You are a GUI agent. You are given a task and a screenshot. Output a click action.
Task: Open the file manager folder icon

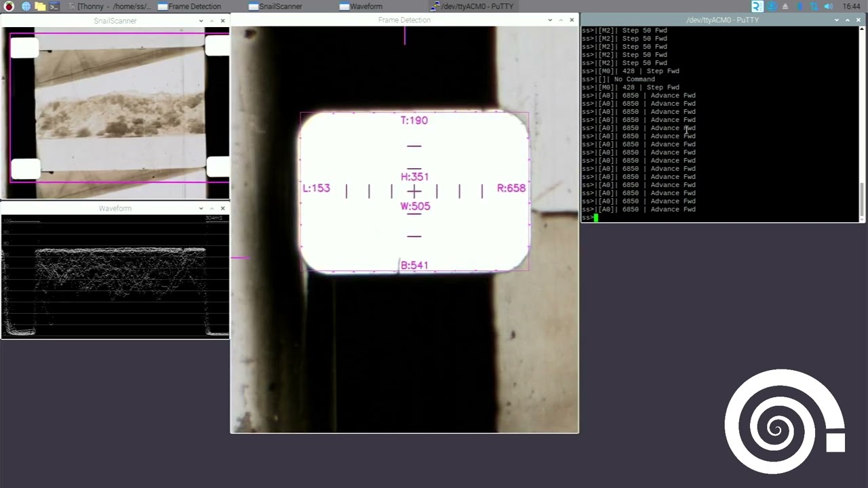(x=40, y=6)
